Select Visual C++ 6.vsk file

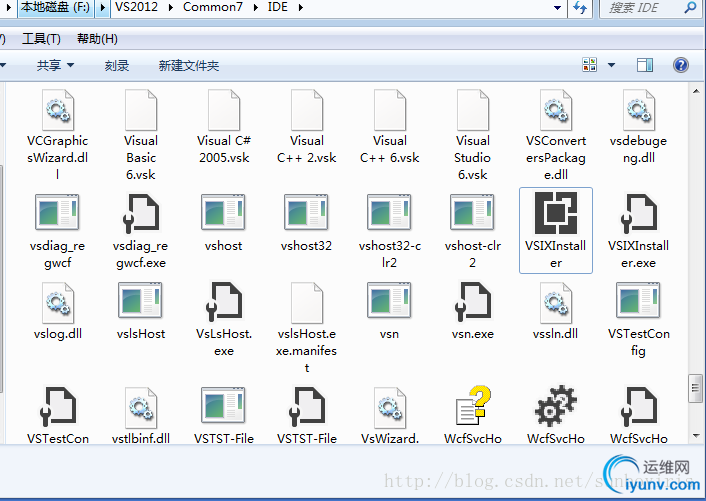tap(390, 126)
